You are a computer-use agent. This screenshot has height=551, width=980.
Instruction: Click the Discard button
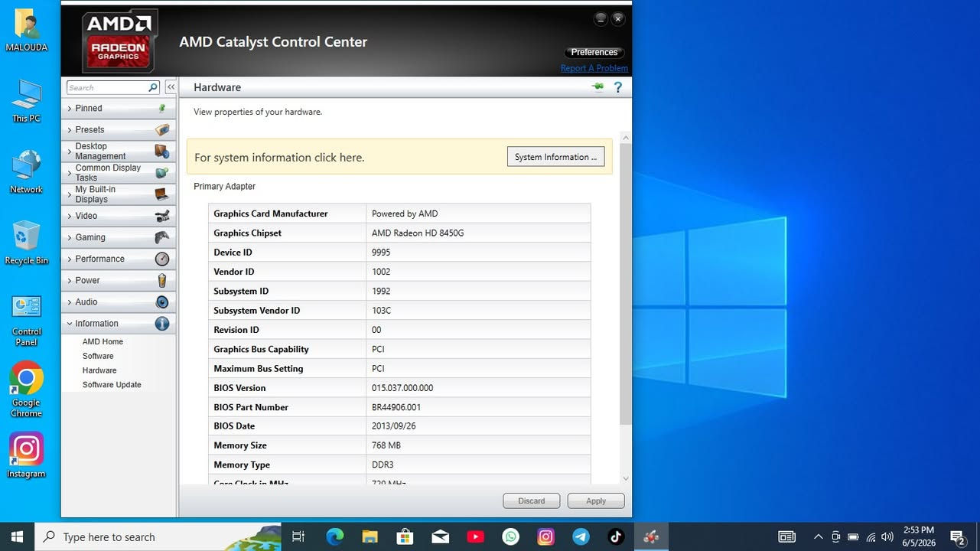(x=532, y=501)
